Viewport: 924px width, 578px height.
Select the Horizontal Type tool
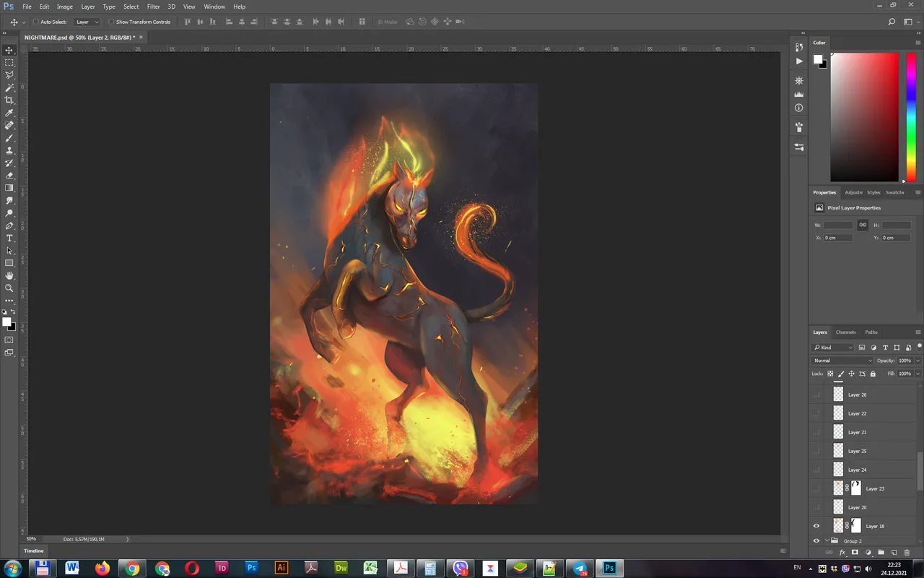[9, 238]
